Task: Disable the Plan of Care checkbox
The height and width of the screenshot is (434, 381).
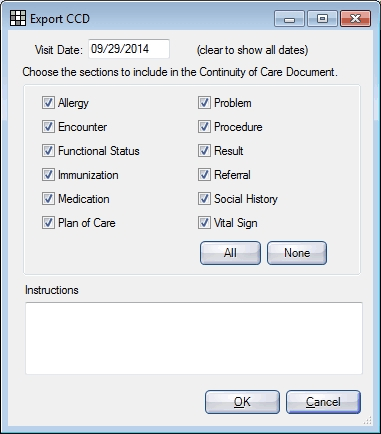Action: [48, 223]
